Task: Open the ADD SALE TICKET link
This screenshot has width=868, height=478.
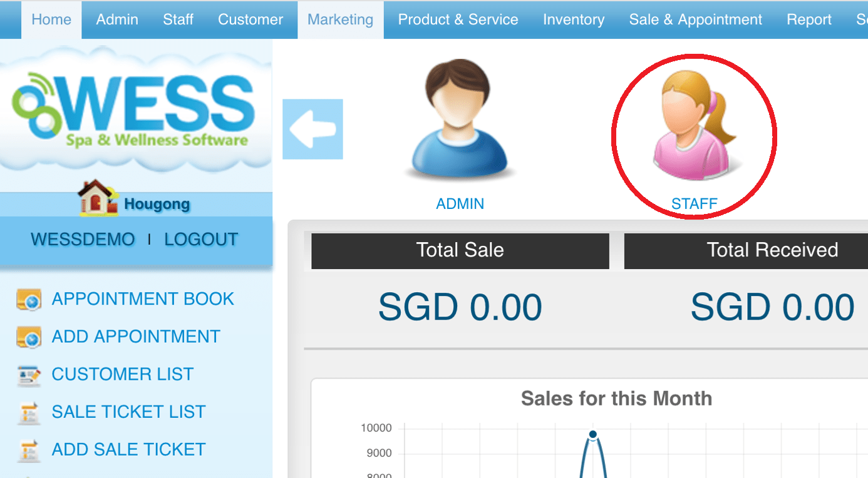Action: coord(129,449)
